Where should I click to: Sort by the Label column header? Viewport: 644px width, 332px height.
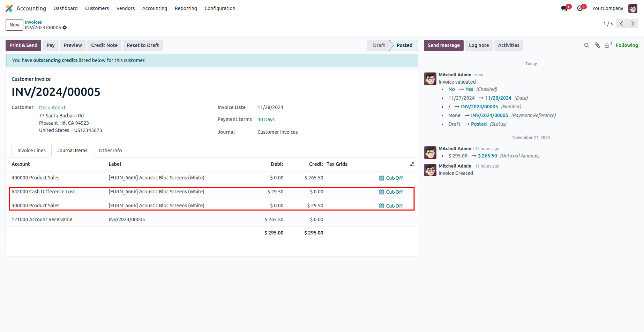(115, 164)
